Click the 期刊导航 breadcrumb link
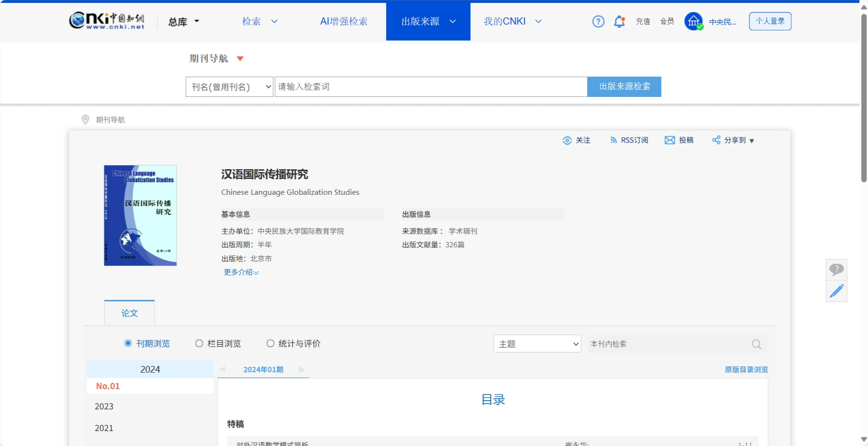 110,120
